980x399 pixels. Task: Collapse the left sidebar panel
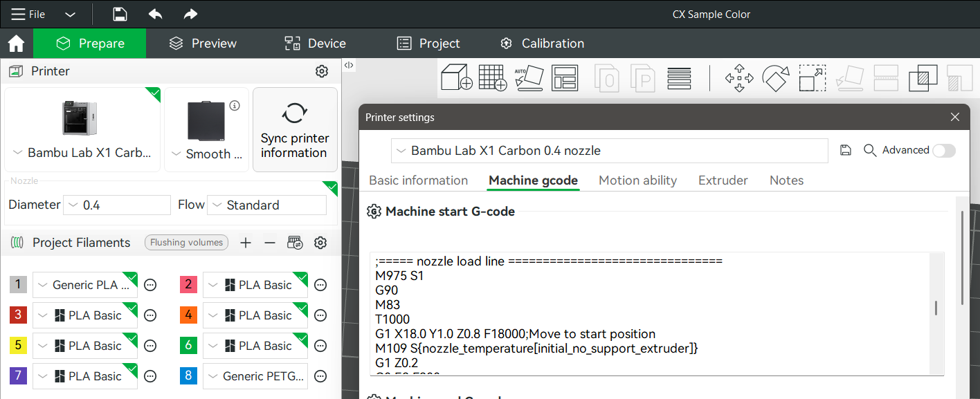pyautogui.click(x=349, y=65)
